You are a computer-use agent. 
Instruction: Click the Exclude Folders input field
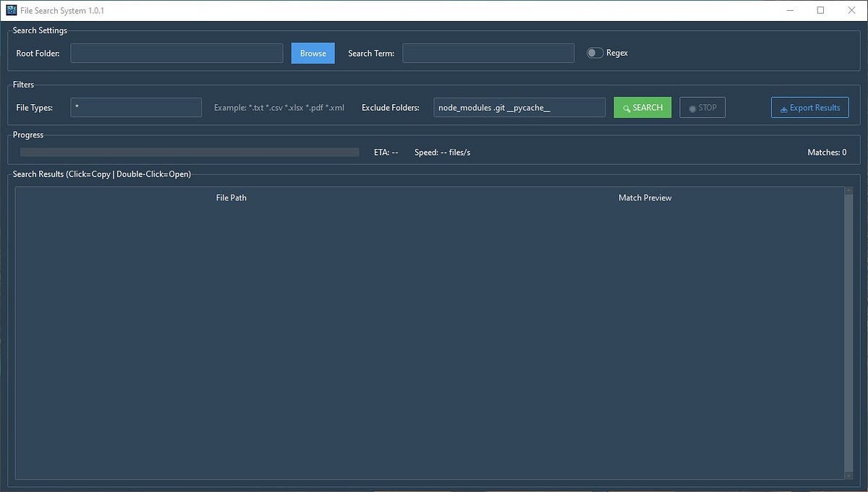519,108
